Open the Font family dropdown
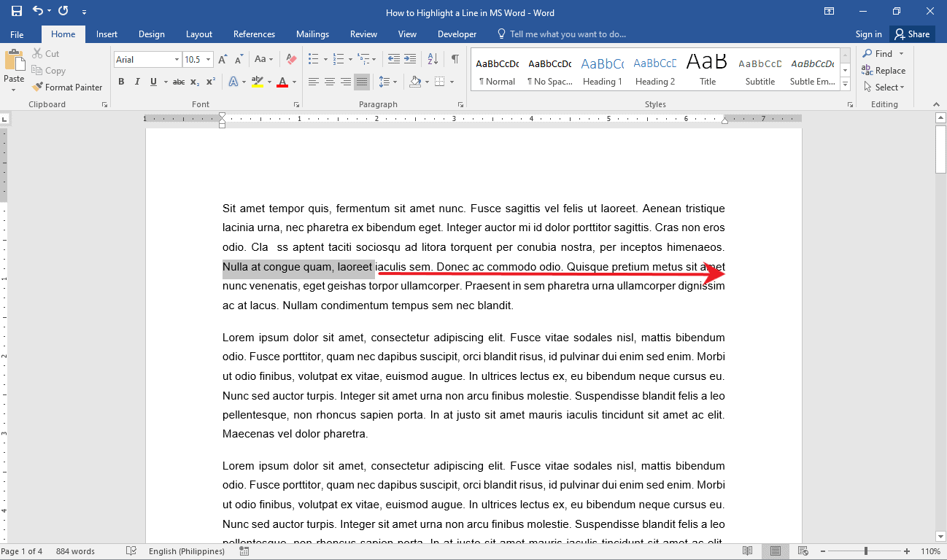This screenshot has height=560, width=947. click(x=177, y=59)
